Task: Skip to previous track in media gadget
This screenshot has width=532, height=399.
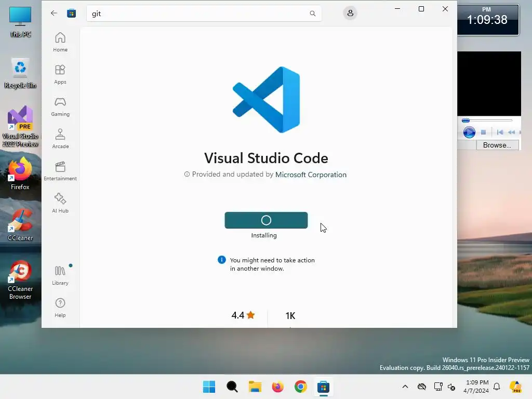Action: click(x=500, y=132)
